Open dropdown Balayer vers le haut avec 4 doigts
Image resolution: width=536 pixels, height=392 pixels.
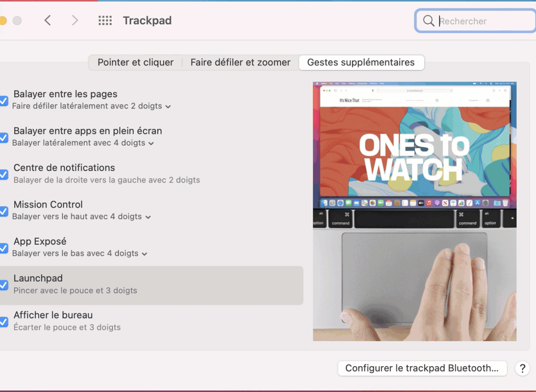pos(82,217)
